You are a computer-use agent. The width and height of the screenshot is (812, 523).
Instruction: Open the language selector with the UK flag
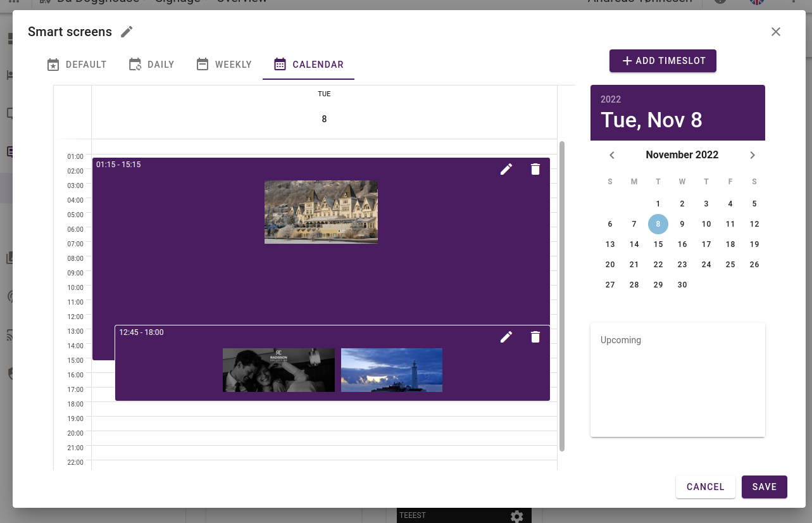coord(756,3)
